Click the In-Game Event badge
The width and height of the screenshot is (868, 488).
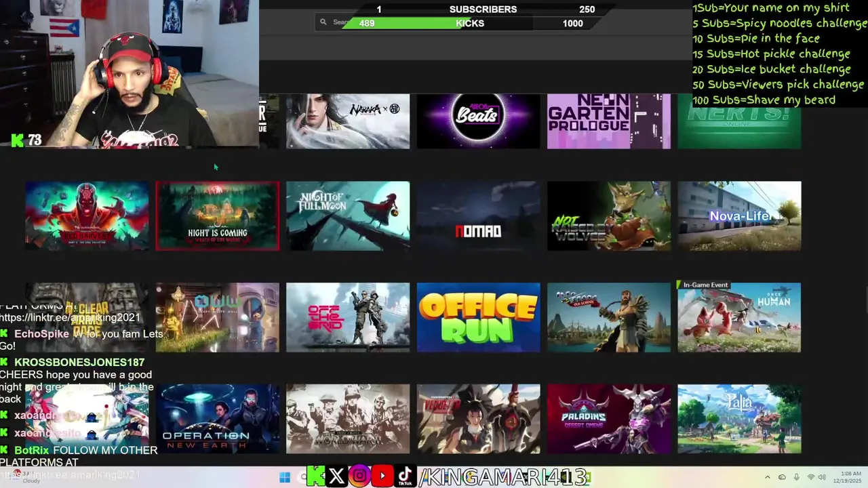coord(705,285)
